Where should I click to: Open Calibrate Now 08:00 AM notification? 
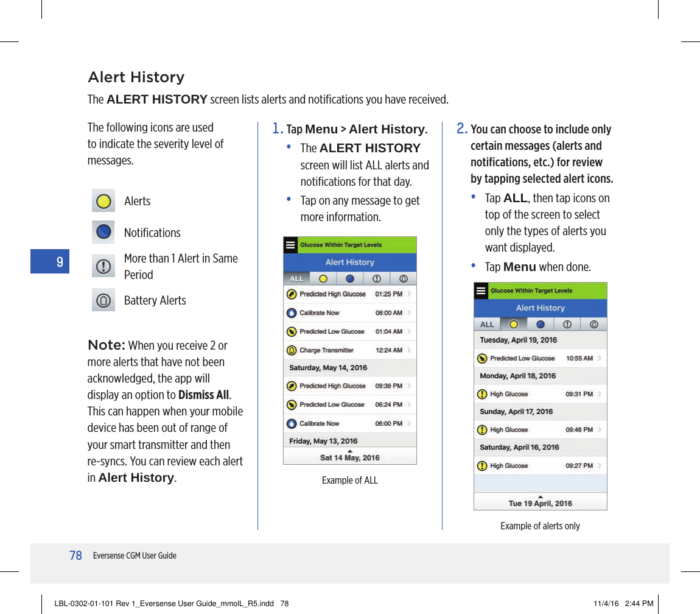[350, 313]
